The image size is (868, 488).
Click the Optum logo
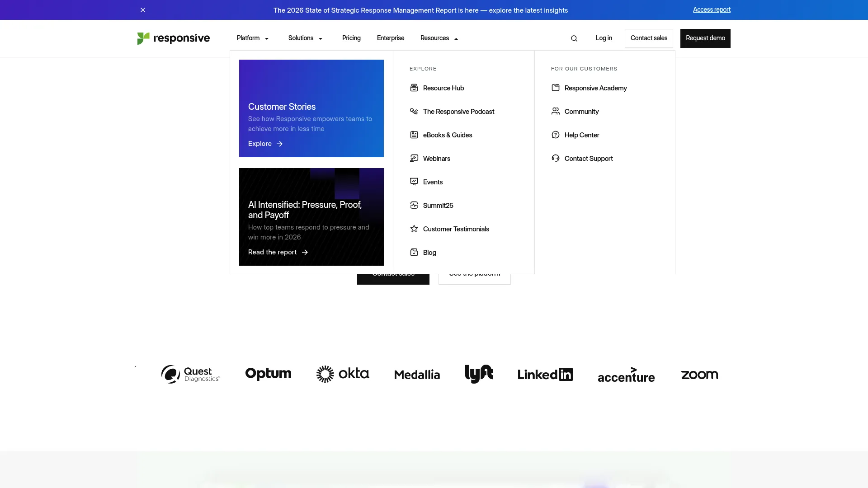(268, 374)
